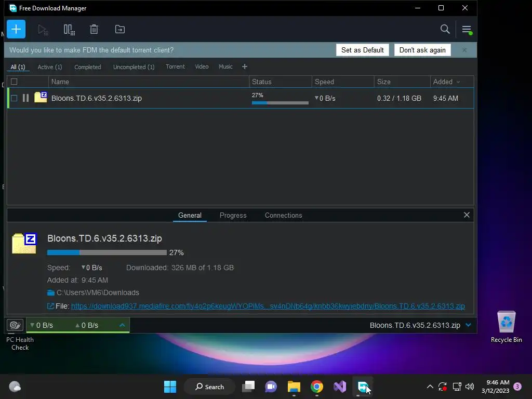Click the zip file icon in list row
The image size is (532, 399).
click(41, 97)
